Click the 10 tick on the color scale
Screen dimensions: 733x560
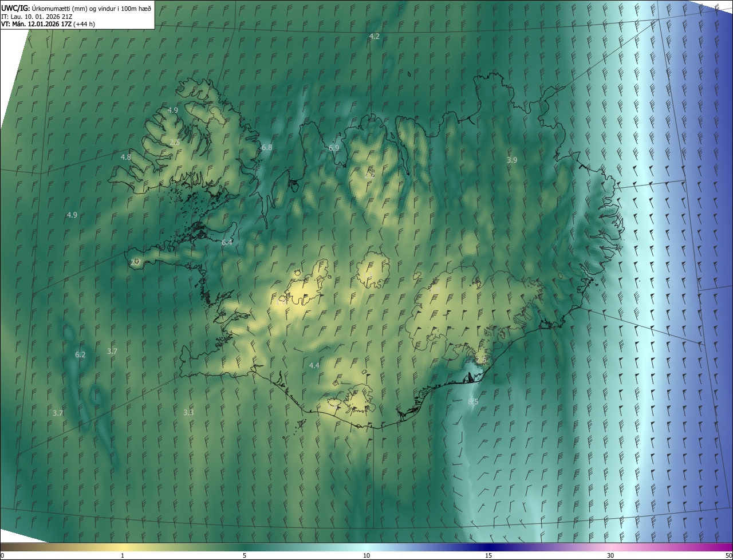[366, 555]
